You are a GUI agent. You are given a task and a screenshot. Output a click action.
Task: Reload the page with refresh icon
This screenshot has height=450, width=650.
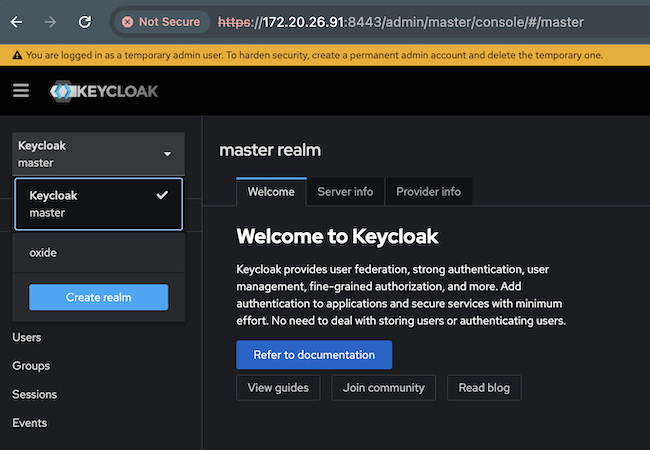[85, 21]
